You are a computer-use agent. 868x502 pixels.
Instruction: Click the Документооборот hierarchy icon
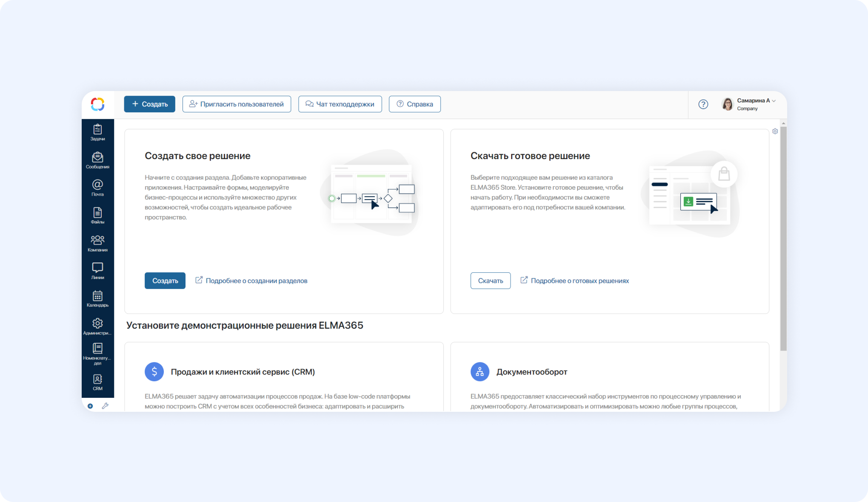[480, 372]
